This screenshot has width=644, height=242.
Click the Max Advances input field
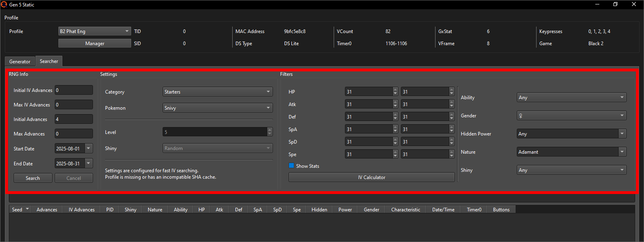click(x=74, y=134)
